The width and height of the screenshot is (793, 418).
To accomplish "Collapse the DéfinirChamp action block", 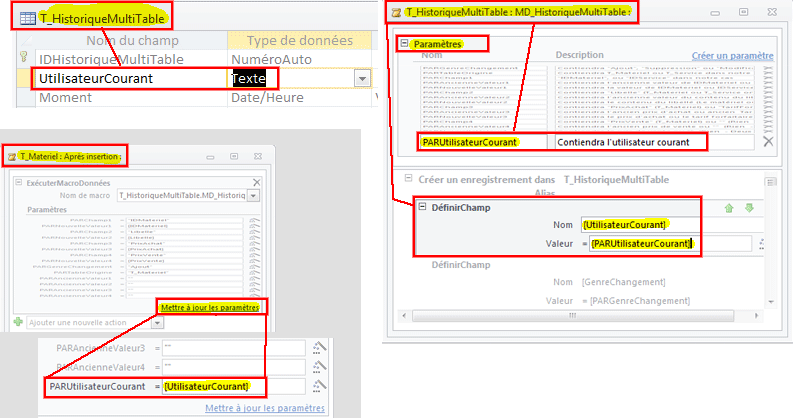I will click(x=422, y=207).
